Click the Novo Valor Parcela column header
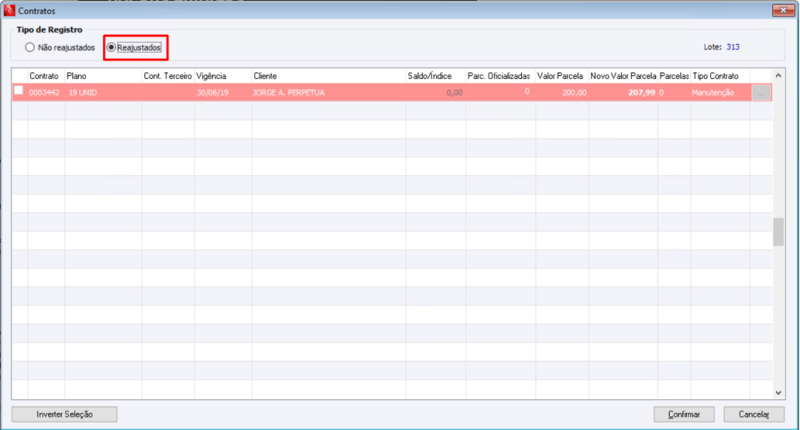Image resolution: width=800 pixels, height=430 pixels. tap(623, 76)
